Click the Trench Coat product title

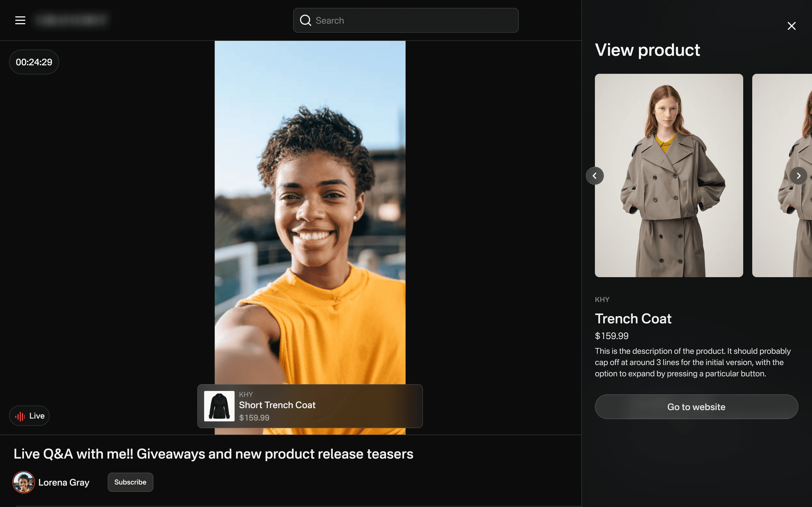[x=633, y=319]
